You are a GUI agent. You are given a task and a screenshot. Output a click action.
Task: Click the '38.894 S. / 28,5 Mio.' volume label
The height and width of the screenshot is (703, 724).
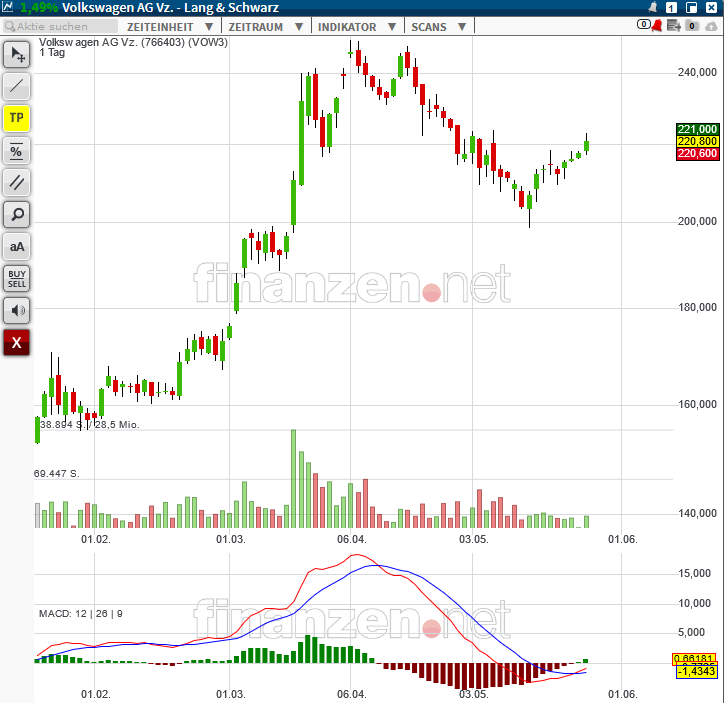click(x=90, y=425)
